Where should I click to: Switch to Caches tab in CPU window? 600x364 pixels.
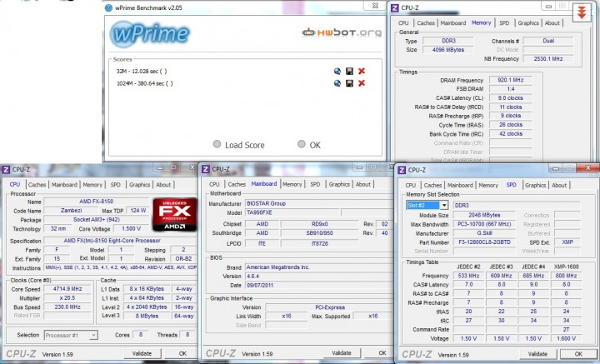(x=37, y=185)
